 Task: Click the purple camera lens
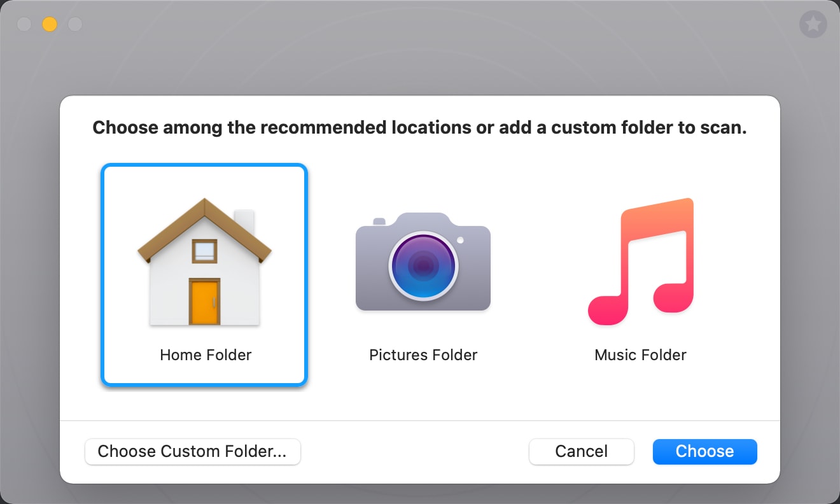423,265
